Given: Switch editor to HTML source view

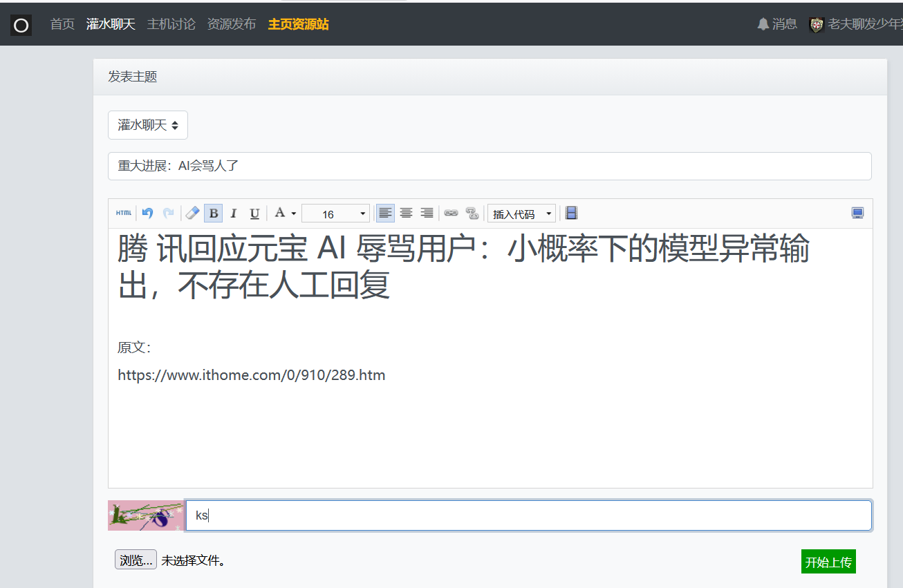Looking at the screenshot, I should (x=124, y=214).
